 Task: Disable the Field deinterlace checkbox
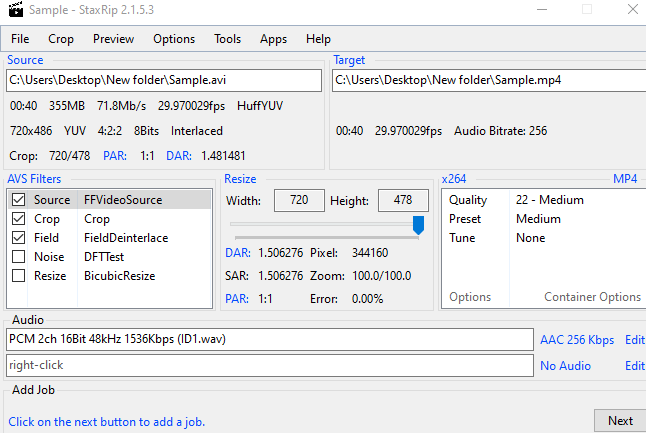pos(18,238)
